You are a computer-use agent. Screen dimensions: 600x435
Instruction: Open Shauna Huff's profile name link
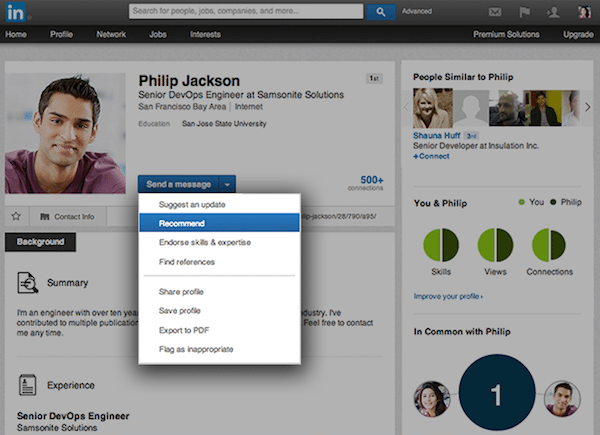pos(437,135)
